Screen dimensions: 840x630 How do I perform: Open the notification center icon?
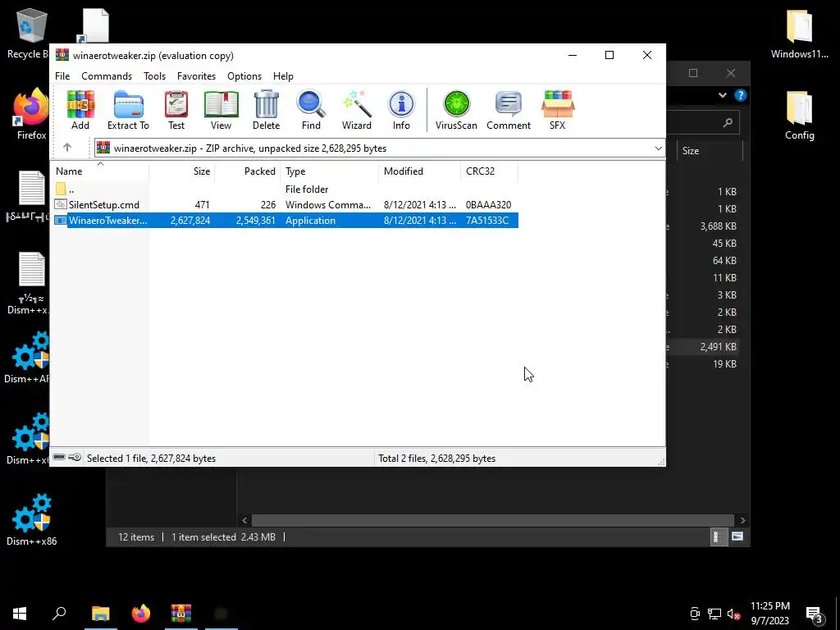pos(815,614)
